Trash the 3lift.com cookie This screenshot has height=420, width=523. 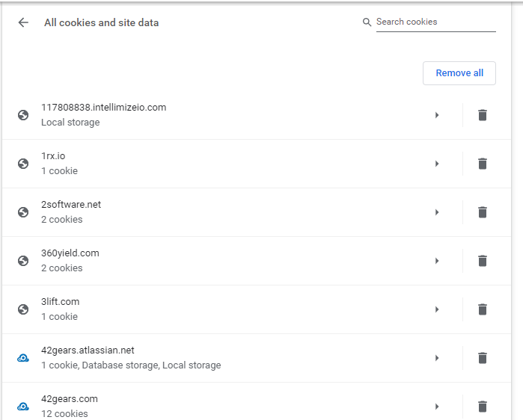(x=483, y=309)
